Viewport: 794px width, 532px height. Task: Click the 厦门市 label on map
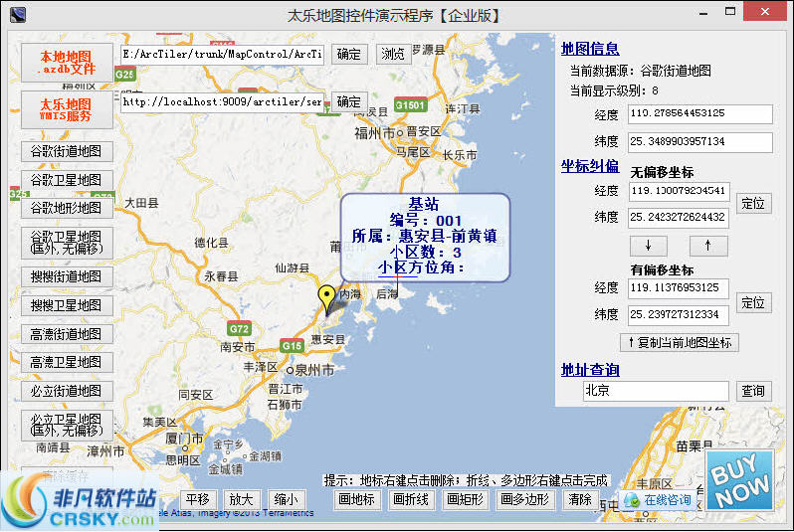click(x=184, y=439)
